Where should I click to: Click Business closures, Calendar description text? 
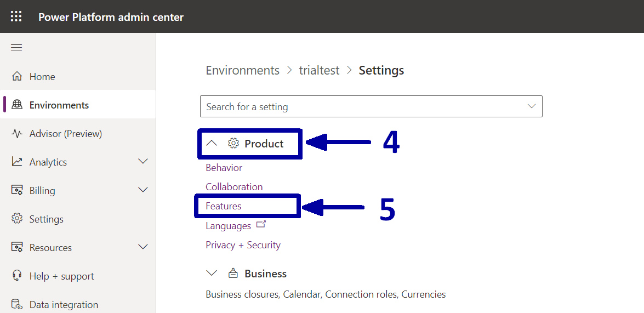tap(326, 294)
